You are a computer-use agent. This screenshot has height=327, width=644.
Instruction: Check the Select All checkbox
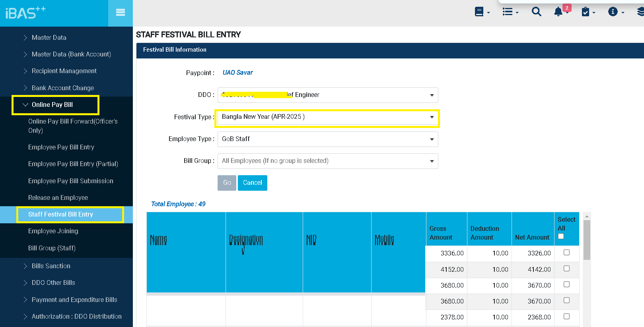(x=561, y=236)
